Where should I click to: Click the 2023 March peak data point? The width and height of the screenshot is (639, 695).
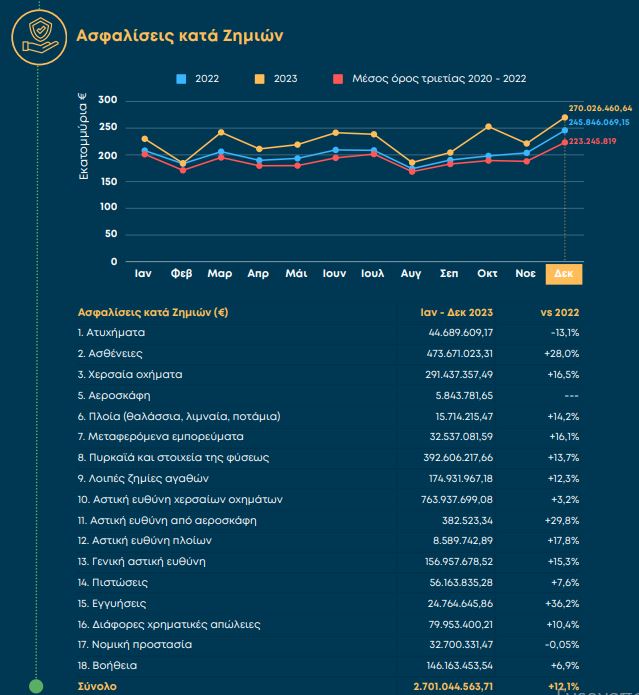coord(220,132)
